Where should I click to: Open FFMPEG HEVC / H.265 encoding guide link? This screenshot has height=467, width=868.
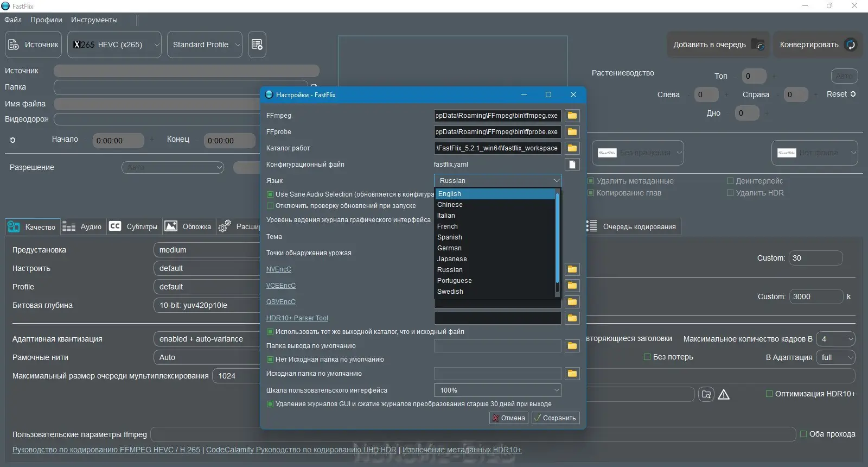coord(106,450)
